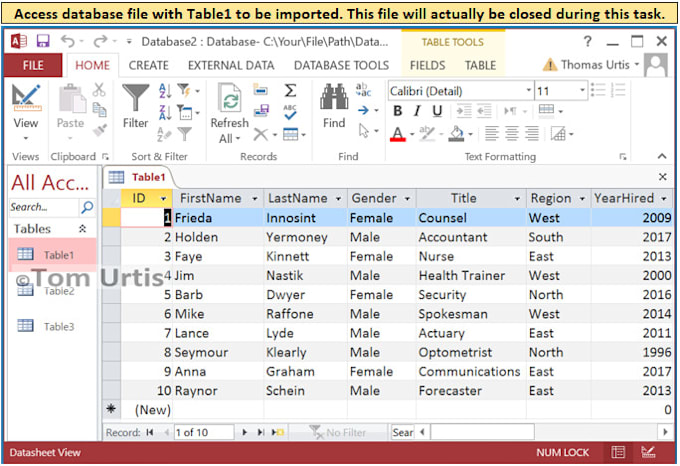Click the large Filter funnel icon
Viewport: 680px width, 466px height.
pos(135,99)
